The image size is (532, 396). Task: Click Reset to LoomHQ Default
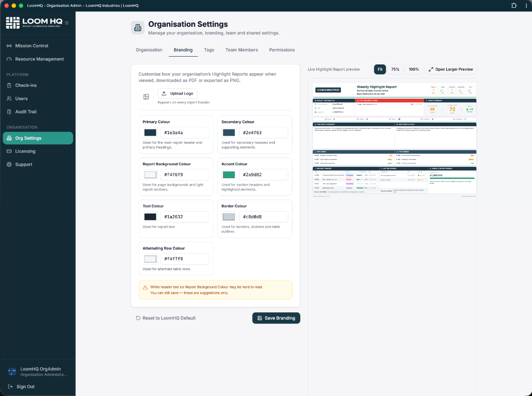click(166, 318)
